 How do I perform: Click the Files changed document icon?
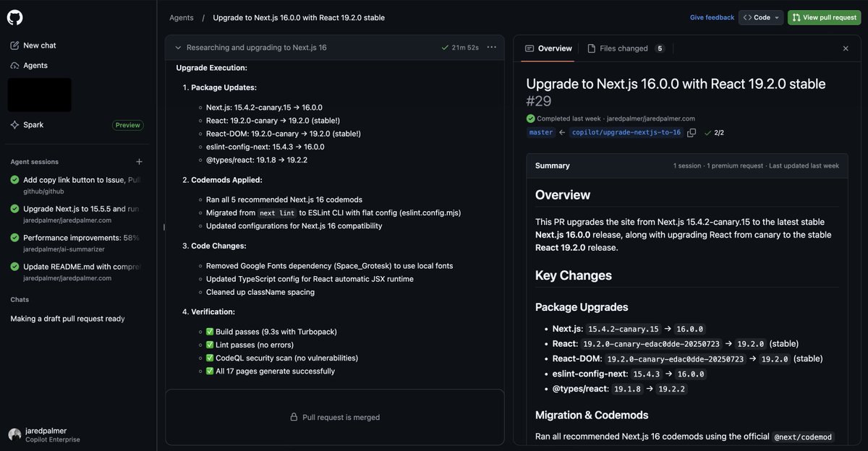[592, 48]
